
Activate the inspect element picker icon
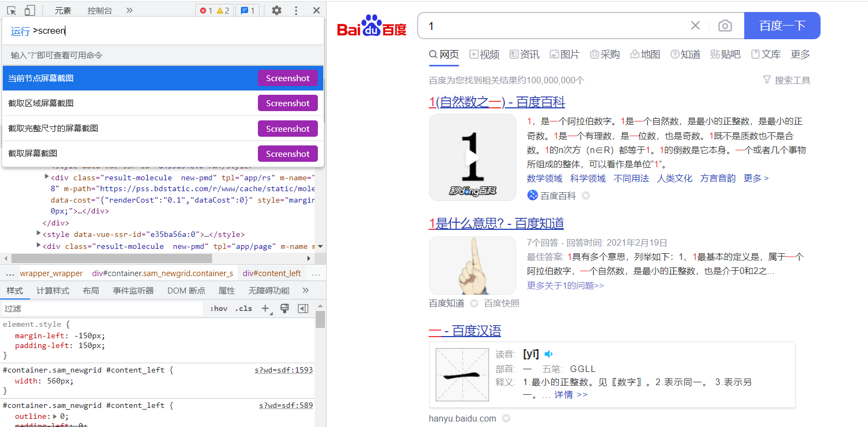11,10
